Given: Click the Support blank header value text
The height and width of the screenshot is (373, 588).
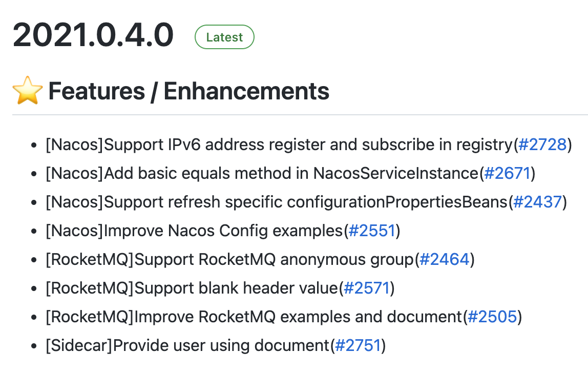Looking at the screenshot, I should click(192, 288).
